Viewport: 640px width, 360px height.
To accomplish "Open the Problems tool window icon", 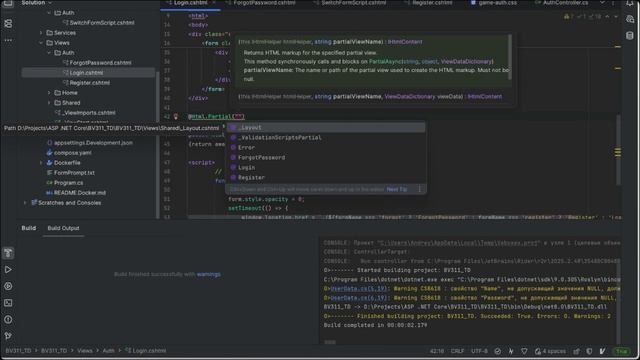I will tap(8, 319).
